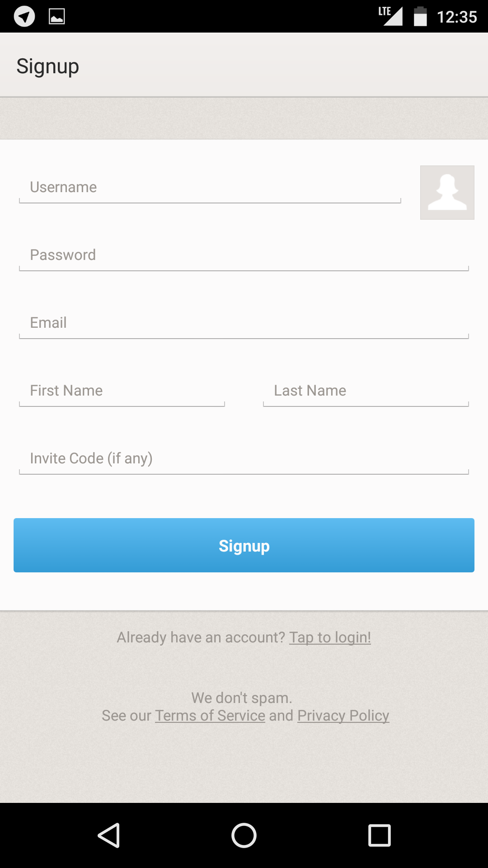
Task: Open the Privacy Policy link
Action: 343,716
